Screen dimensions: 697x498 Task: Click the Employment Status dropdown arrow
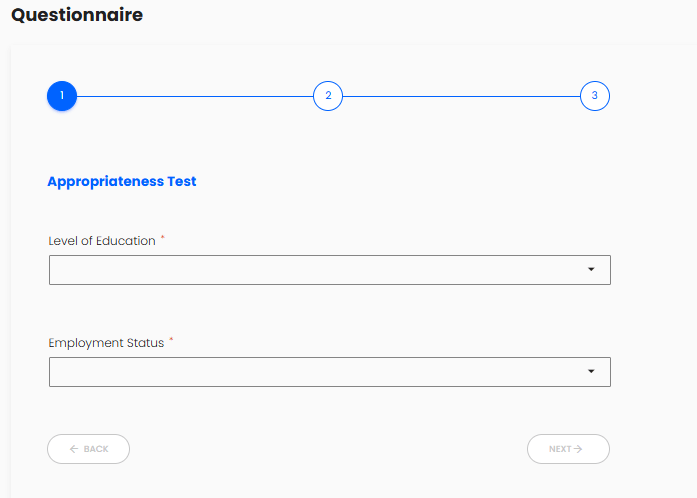point(591,371)
